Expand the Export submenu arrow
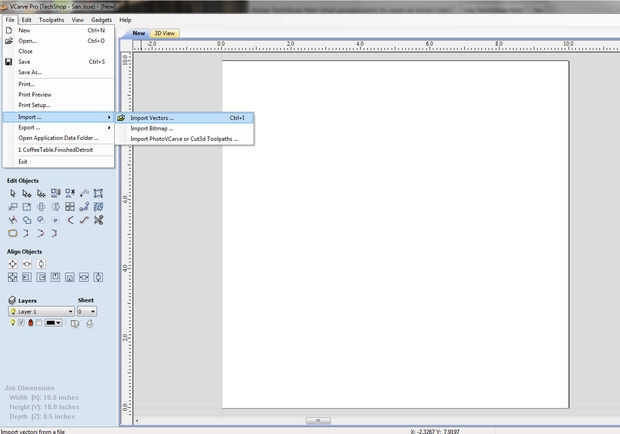 click(x=109, y=128)
